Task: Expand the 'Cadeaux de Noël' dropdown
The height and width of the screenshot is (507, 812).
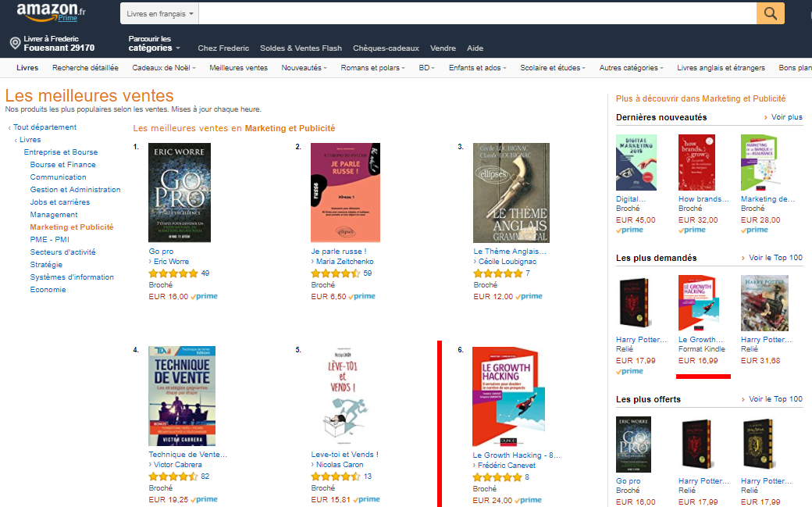Action: tap(164, 67)
